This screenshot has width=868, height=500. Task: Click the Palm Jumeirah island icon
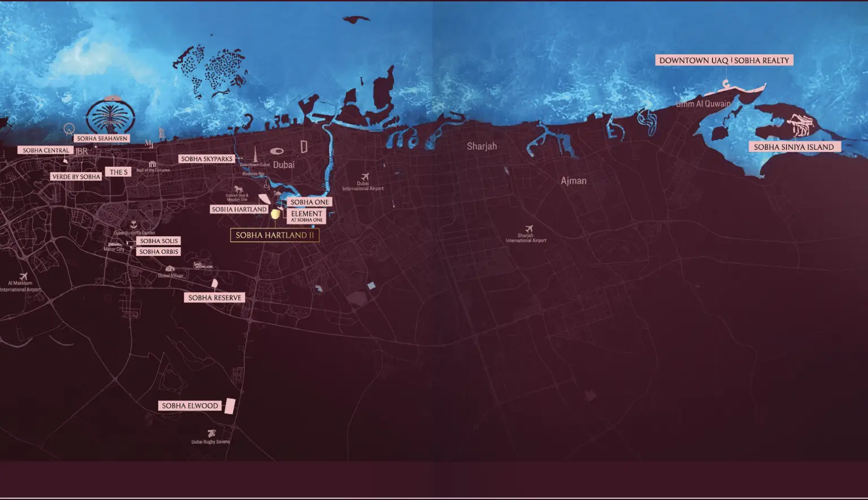point(111,115)
